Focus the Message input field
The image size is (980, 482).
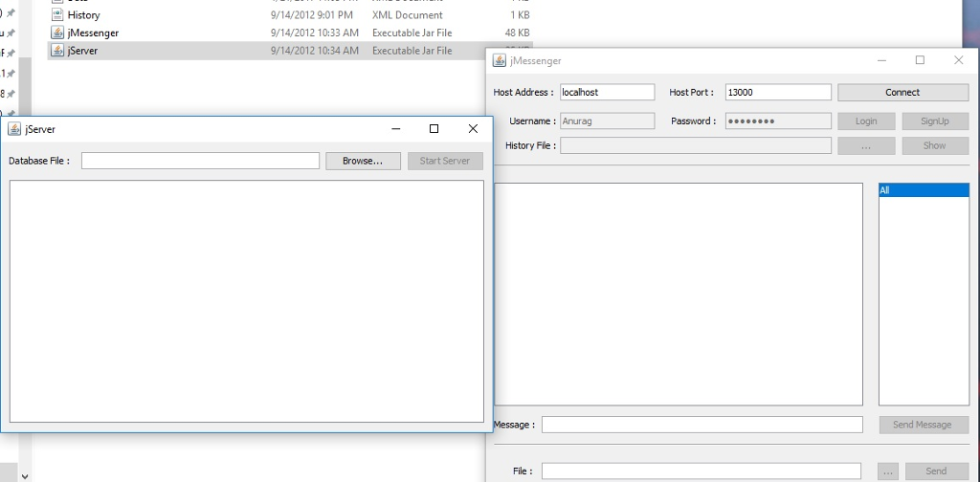702,425
